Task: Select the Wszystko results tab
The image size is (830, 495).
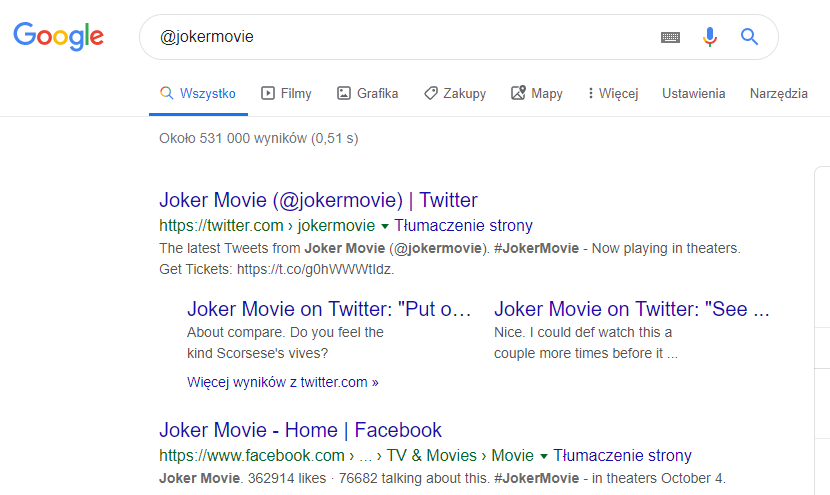Action: [x=198, y=93]
